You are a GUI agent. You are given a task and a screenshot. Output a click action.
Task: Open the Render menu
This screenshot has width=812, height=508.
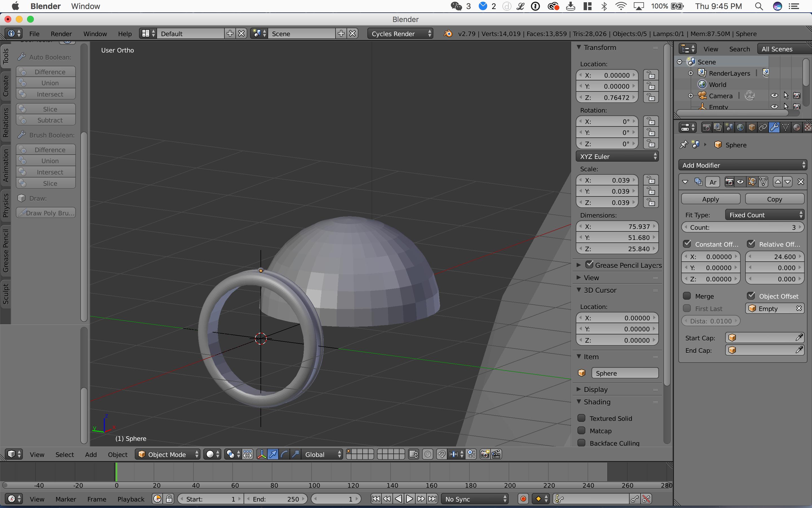click(x=61, y=34)
